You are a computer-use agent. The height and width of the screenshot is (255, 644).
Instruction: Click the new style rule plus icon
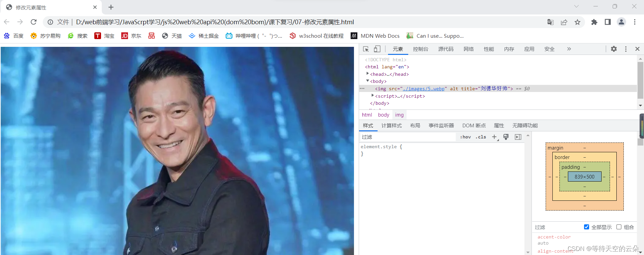click(x=495, y=137)
